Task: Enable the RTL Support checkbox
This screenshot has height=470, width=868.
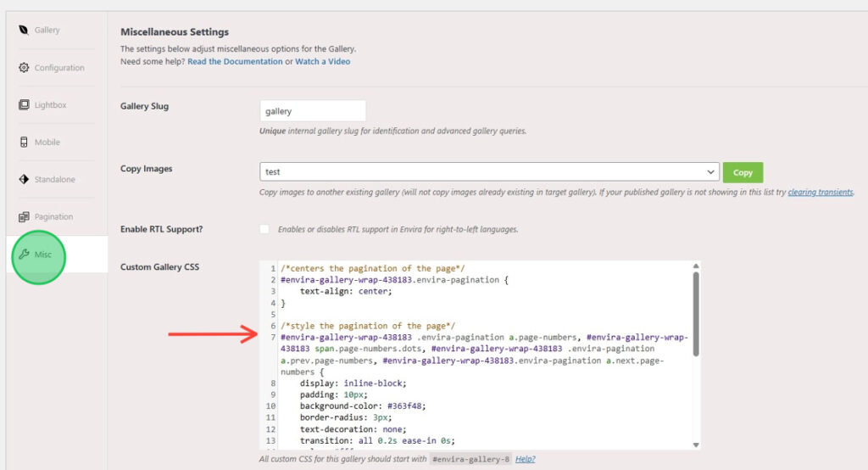Action: (x=264, y=229)
